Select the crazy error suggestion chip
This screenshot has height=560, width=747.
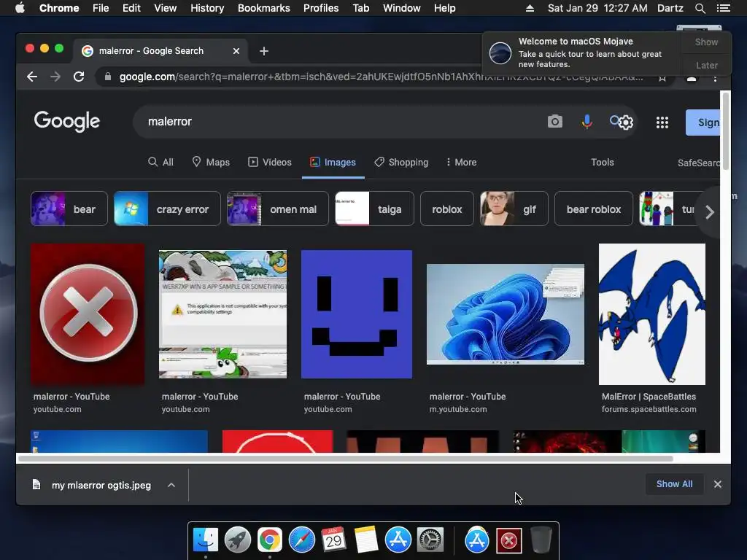(x=167, y=209)
